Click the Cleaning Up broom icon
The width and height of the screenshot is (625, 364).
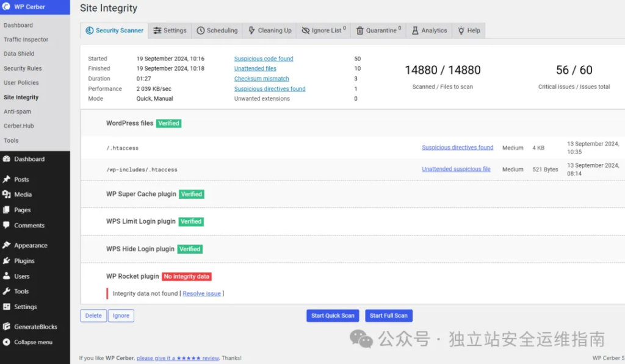pos(251,30)
